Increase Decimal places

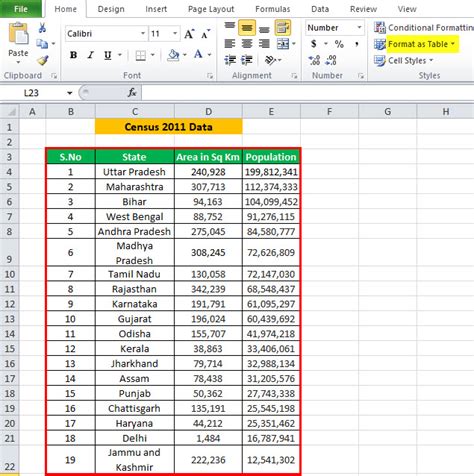[314, 60]
